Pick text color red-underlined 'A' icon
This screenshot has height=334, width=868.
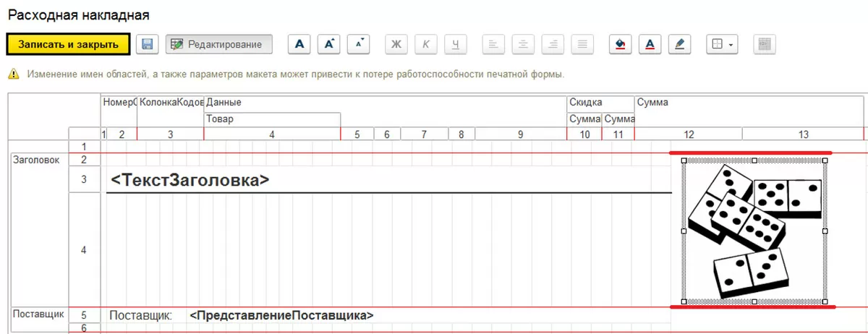point(650,44)
